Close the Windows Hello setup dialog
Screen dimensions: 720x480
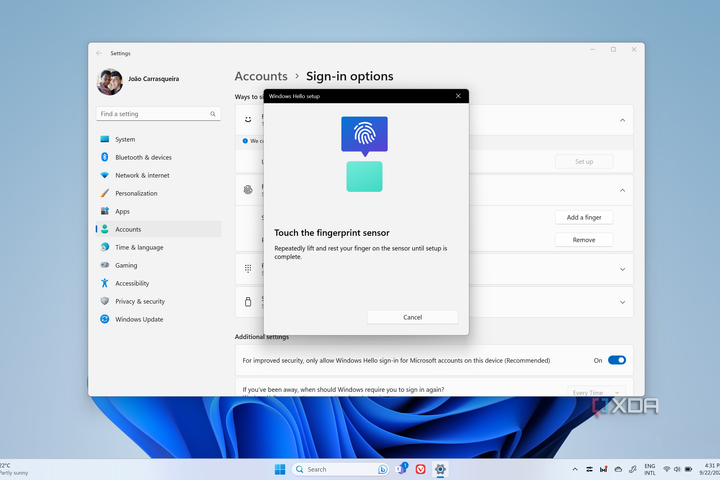pyautogui.click(x=458, y=96)
